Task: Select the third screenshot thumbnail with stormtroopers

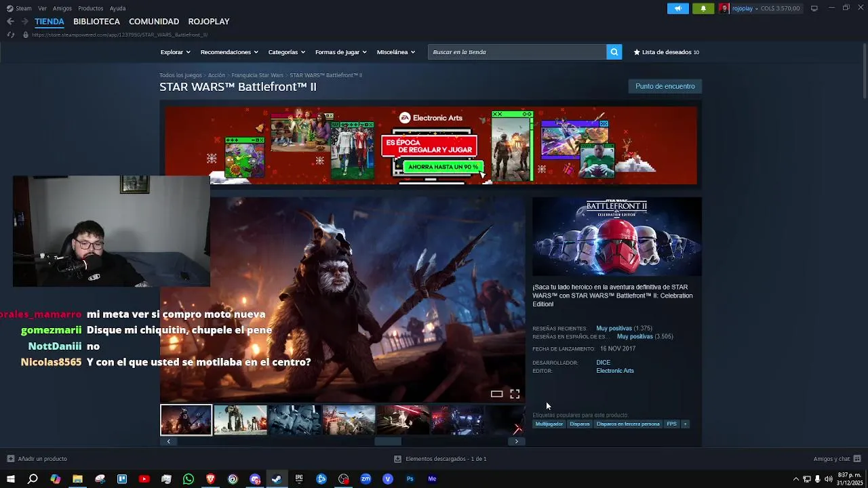Action: [x=295, y=420]
